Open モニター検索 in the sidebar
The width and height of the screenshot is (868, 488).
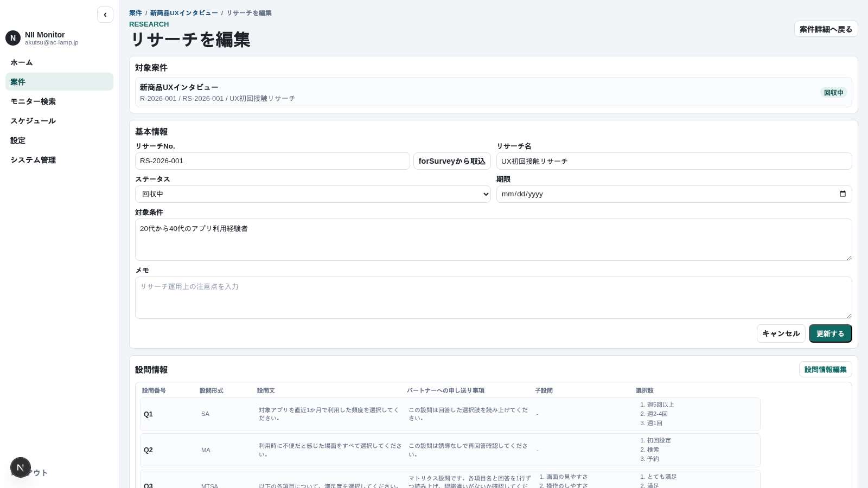click(x=59, y=101)
